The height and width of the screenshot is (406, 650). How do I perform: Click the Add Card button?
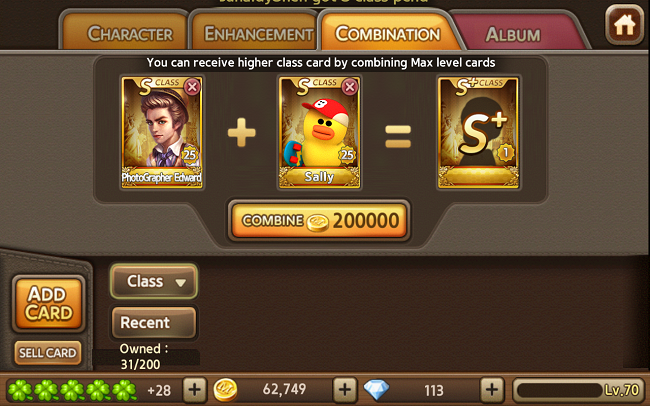[49, 304]
